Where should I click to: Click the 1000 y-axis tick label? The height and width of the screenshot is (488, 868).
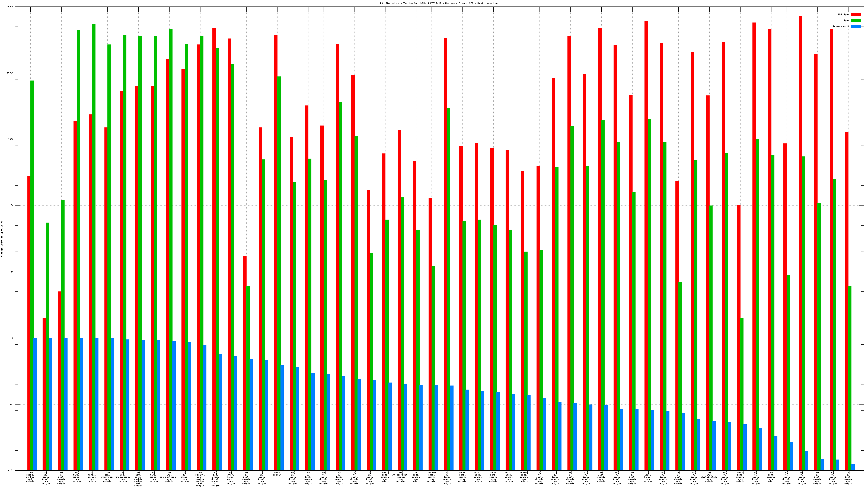(11, 139)
